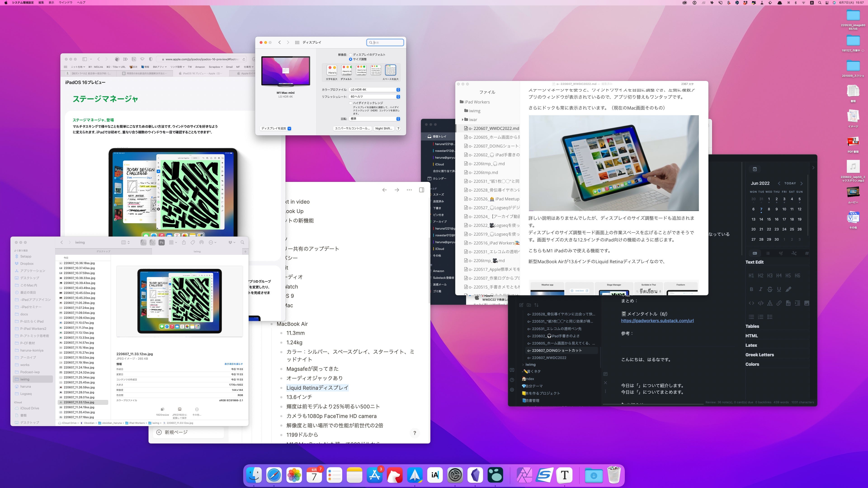Viewport: 868px width, 488px height.
Task: Click the Italic formatting icon in Text Edit panel
Action: pos(760,289)
